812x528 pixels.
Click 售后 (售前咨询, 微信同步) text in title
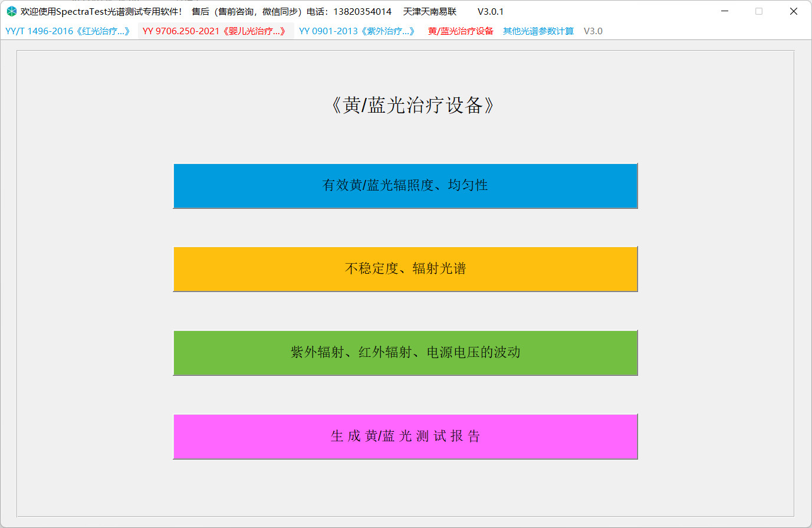click(x=248, y=12)
